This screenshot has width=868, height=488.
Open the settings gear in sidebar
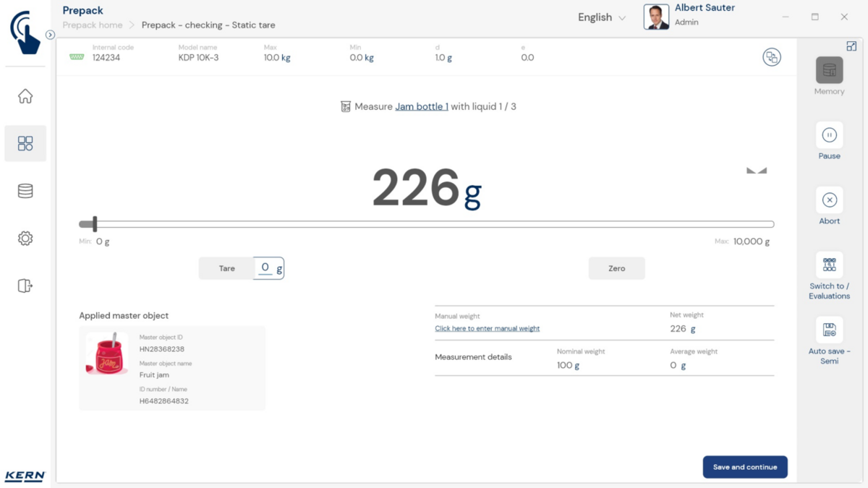pos(25,239)
